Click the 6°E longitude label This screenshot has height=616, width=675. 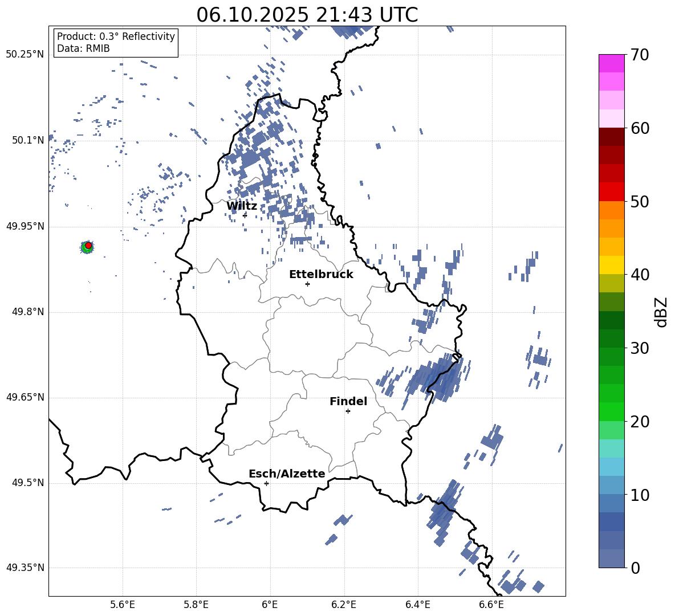[270, 605]
